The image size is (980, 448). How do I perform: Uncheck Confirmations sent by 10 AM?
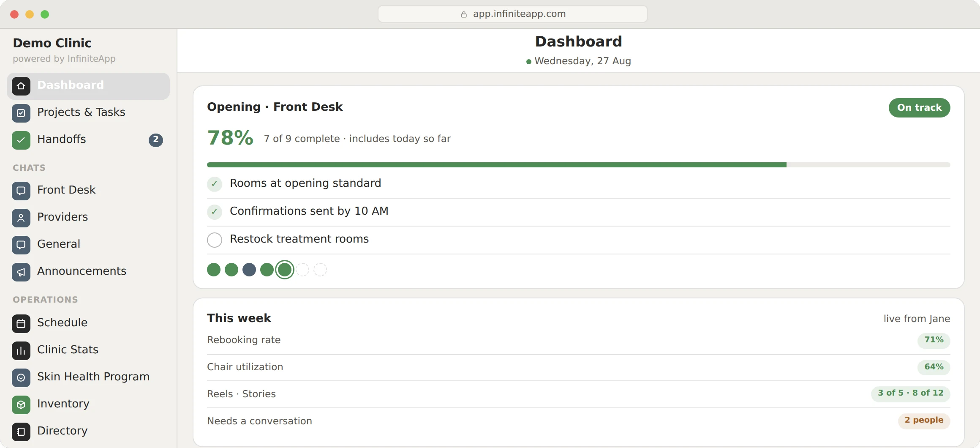tap(215, 212)
